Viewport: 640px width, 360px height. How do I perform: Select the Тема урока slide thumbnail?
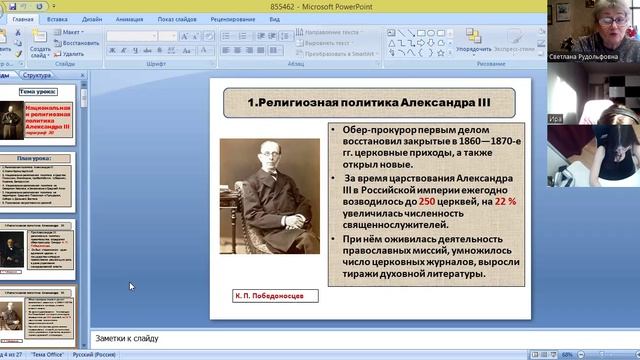38,115
